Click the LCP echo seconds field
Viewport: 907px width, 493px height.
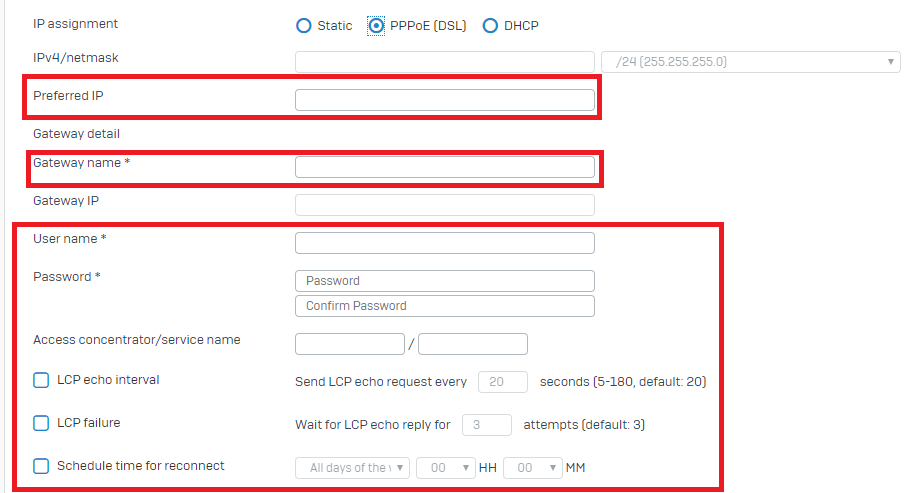[503, 382]
